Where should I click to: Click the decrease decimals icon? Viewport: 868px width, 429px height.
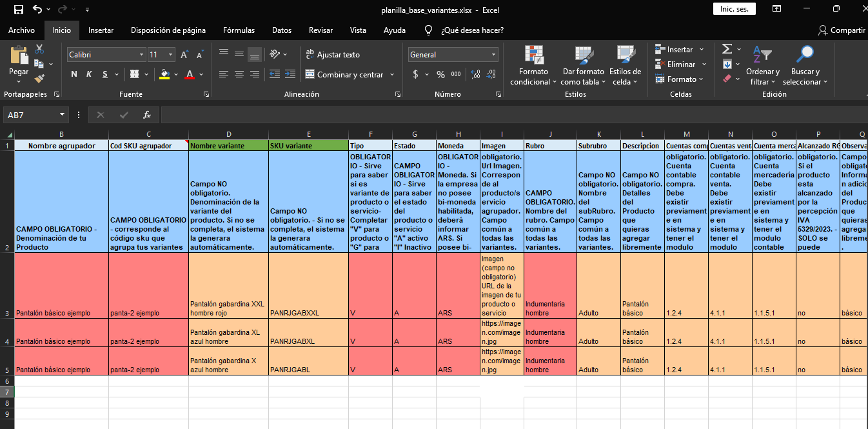(x=491, y=74)
